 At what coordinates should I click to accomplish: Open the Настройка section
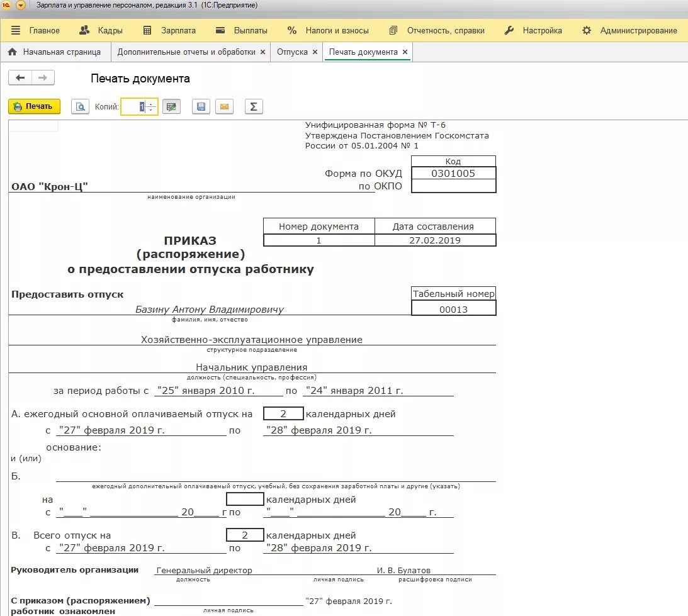click(543, 30)
